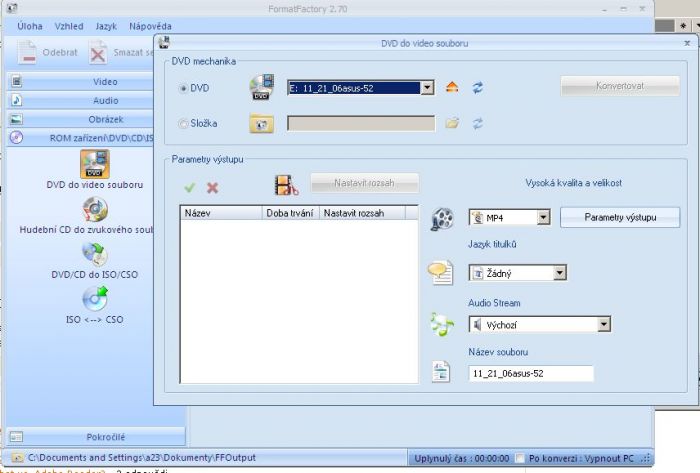Click the DVD disc icon next to DVD option
Viewport: 700px width, 473px height.
pos(262,87)
